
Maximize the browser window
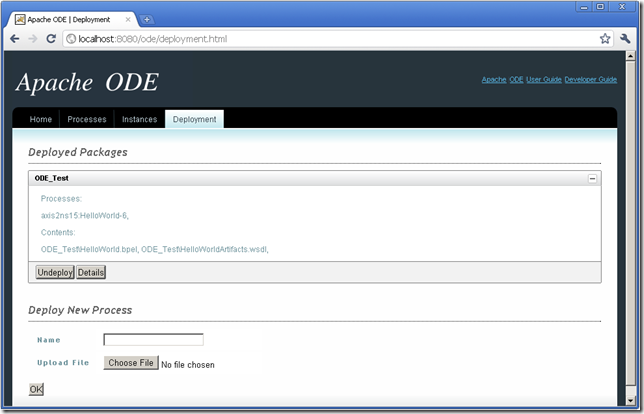coord(600,7)
